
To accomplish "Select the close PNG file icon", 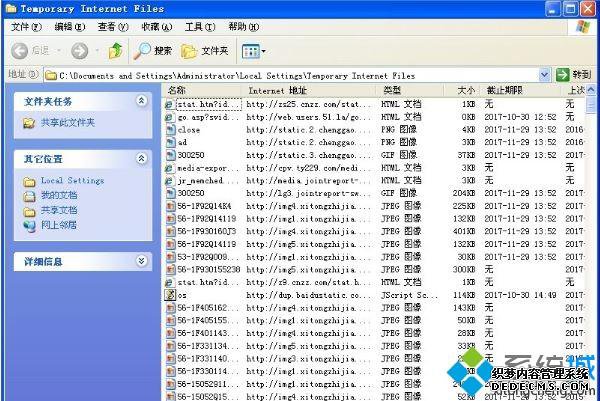I will click(x=170, y=130).
